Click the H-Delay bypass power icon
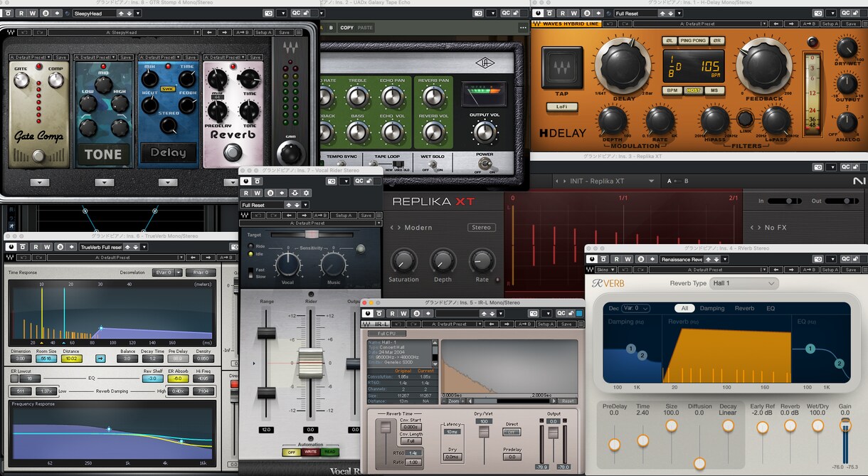The width and height of the screenshot is (868, 476). (539, 14)
